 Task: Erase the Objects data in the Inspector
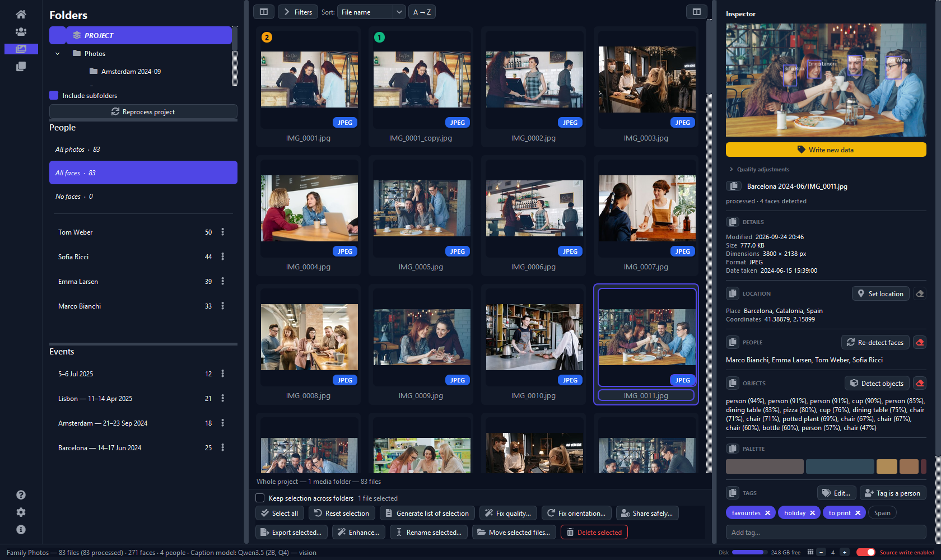920,383
